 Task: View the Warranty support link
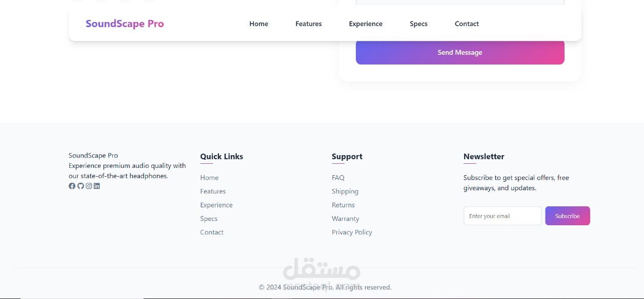point(345,219)
